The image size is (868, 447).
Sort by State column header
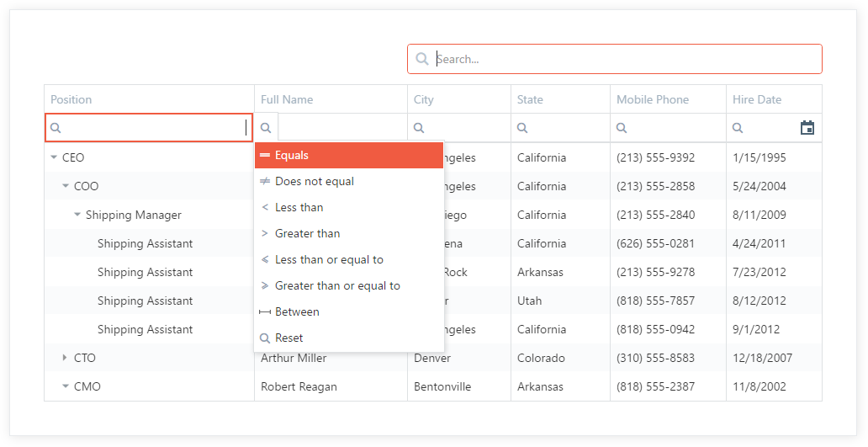[x=561, y=99]
